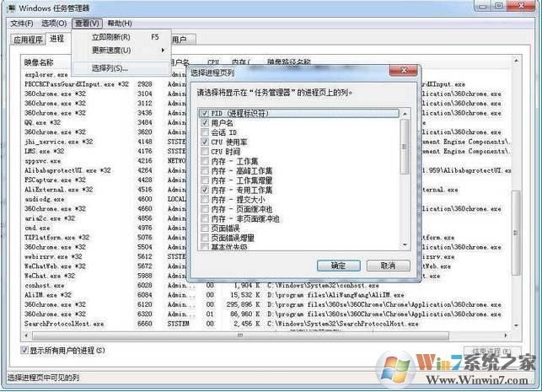Uncheck the 用户名 column checkbox
This screenshot has height=392, width=542.
pos(205,123)
